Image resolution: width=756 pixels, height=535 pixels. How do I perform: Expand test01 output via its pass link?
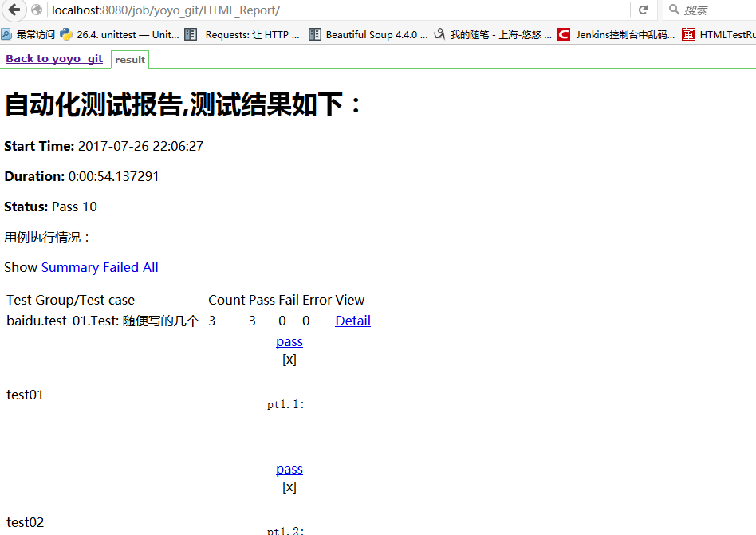[289, 341]
